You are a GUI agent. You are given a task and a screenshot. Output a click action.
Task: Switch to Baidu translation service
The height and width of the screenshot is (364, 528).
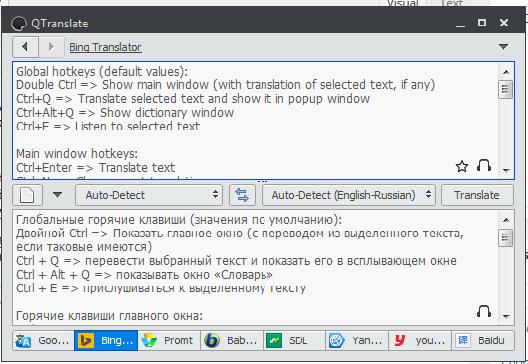[x=483, y=340]
